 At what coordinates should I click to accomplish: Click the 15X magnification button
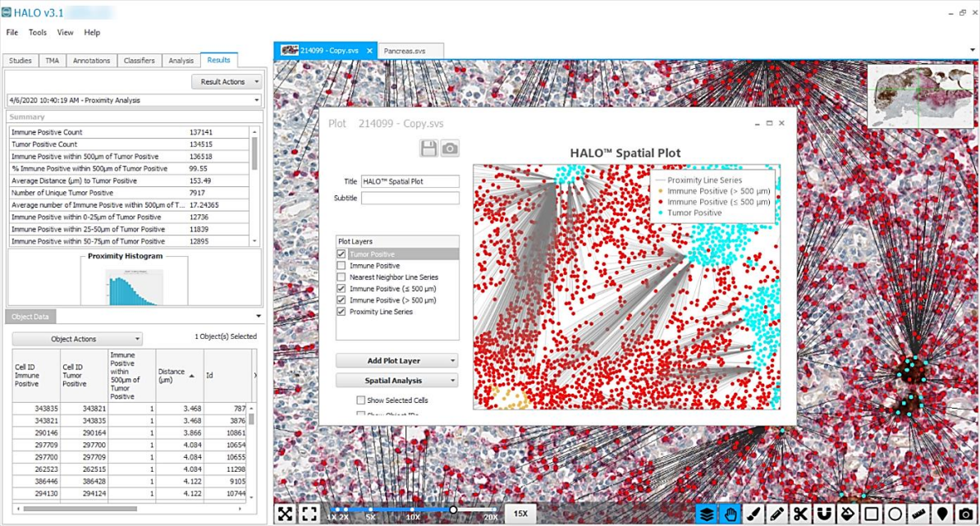pyautogui.click(x=520, y=514)
